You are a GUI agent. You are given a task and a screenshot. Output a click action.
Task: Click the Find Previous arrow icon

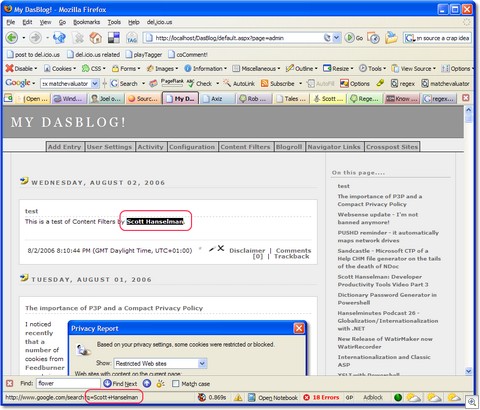(x=147, y=383)
